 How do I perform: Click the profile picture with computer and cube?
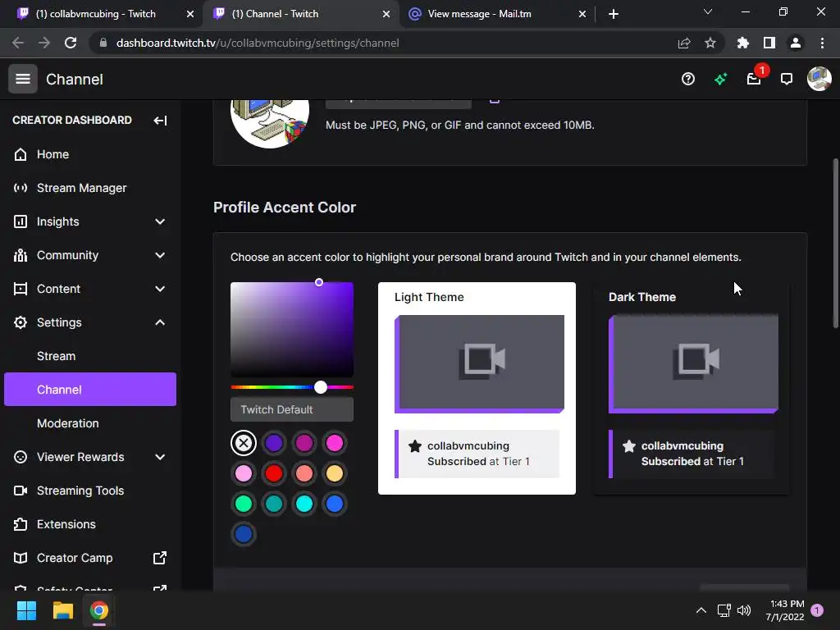coord(269,123)
